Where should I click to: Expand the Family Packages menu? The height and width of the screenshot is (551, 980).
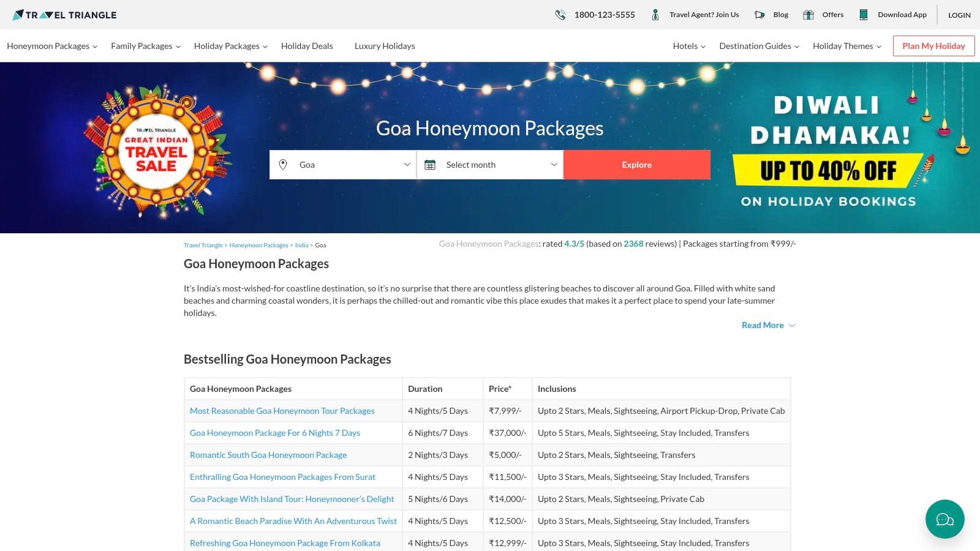click(x=146, y=46)
